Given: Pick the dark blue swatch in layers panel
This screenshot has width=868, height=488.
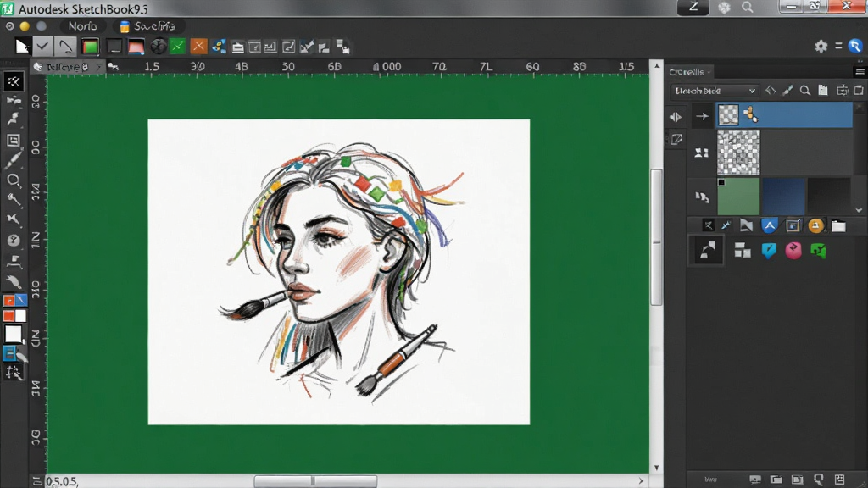Looking at the screenshot, I should [783, 197].
